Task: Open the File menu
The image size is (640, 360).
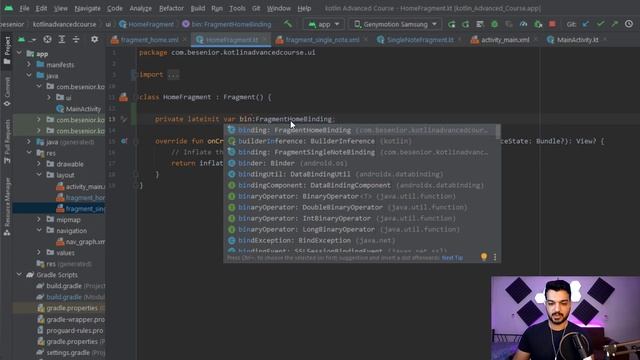Action: (24, 8)
